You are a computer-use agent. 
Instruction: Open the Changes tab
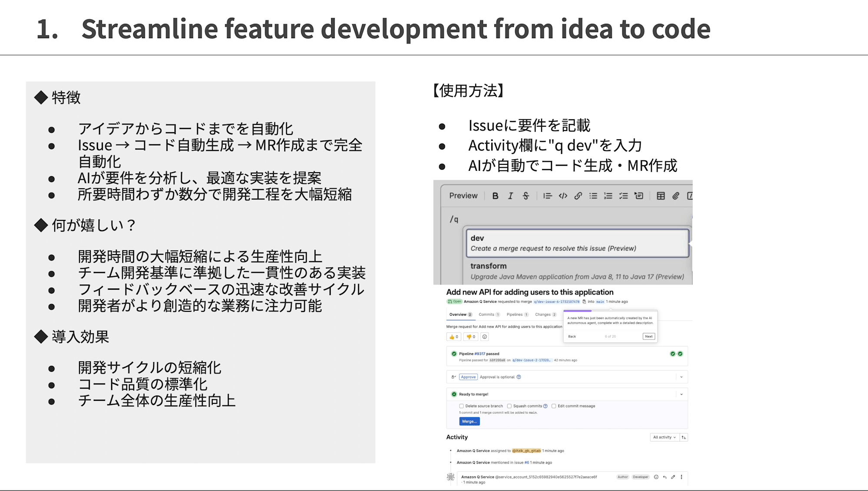546,314
